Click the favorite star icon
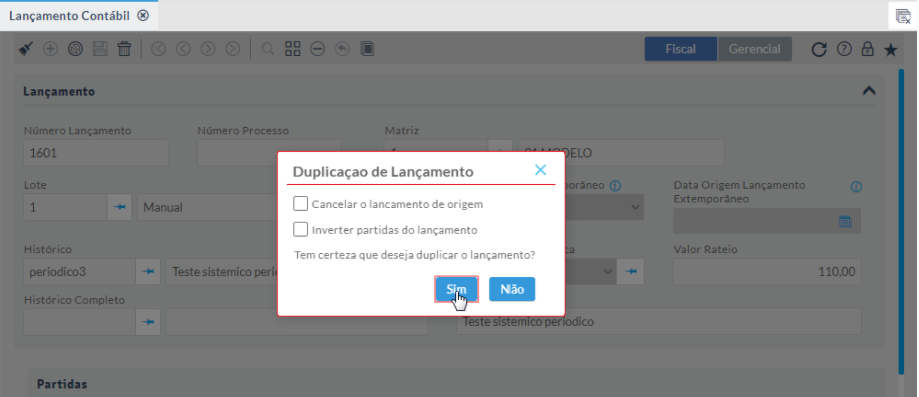 (x=891, y=49)
